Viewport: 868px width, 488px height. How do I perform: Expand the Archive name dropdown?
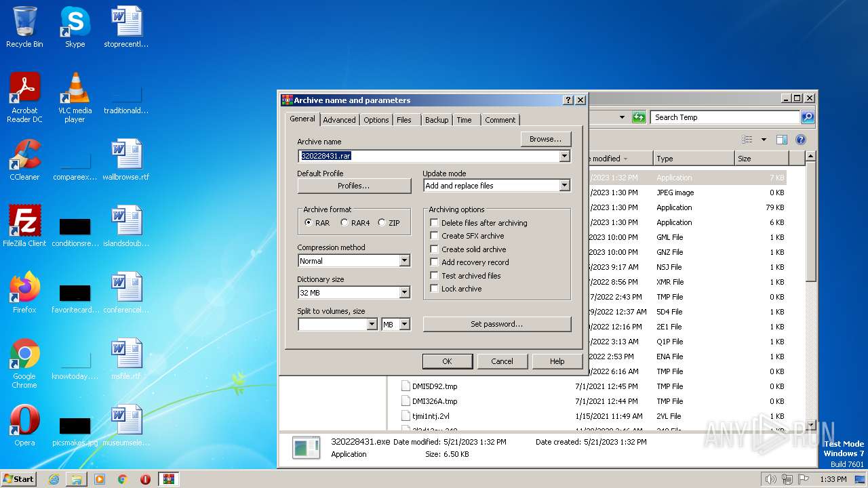pyautogui.click(x=564, y=156)
